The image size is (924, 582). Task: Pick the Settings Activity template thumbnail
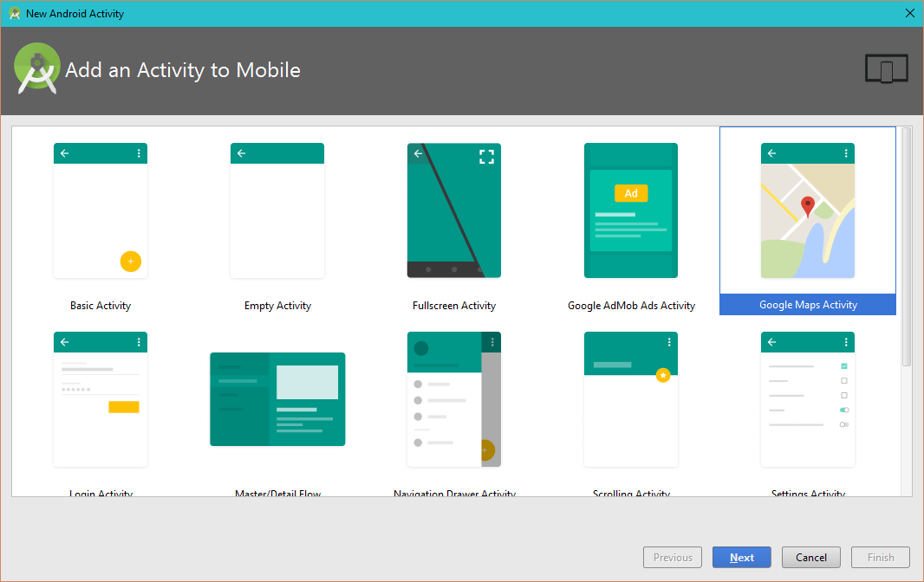[807, 398]
